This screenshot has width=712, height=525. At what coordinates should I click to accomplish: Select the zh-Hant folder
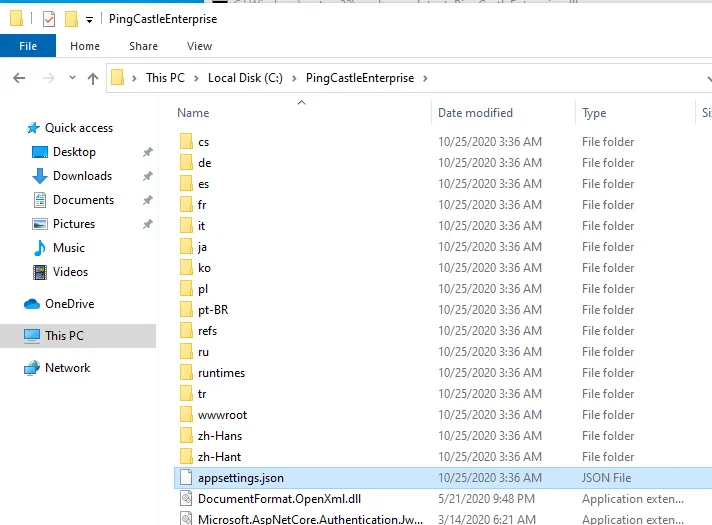click(219, 457)
